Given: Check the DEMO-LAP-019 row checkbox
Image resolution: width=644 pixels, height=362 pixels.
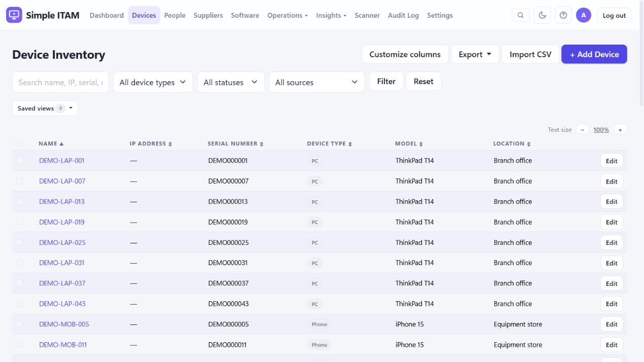Looking at the screenshot, I should [x=19, y=222].
